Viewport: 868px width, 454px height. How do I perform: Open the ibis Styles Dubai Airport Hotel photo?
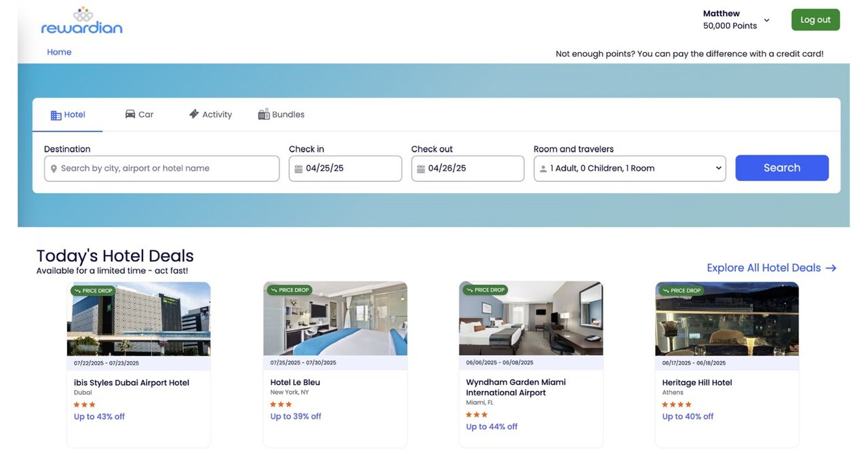click(138, 320)
